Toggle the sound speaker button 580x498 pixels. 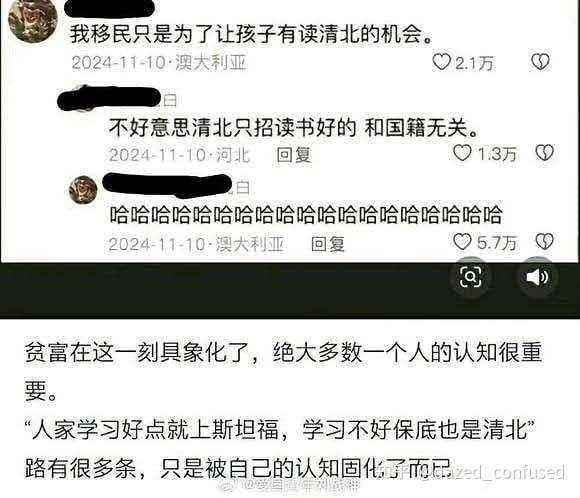[537, 276]
